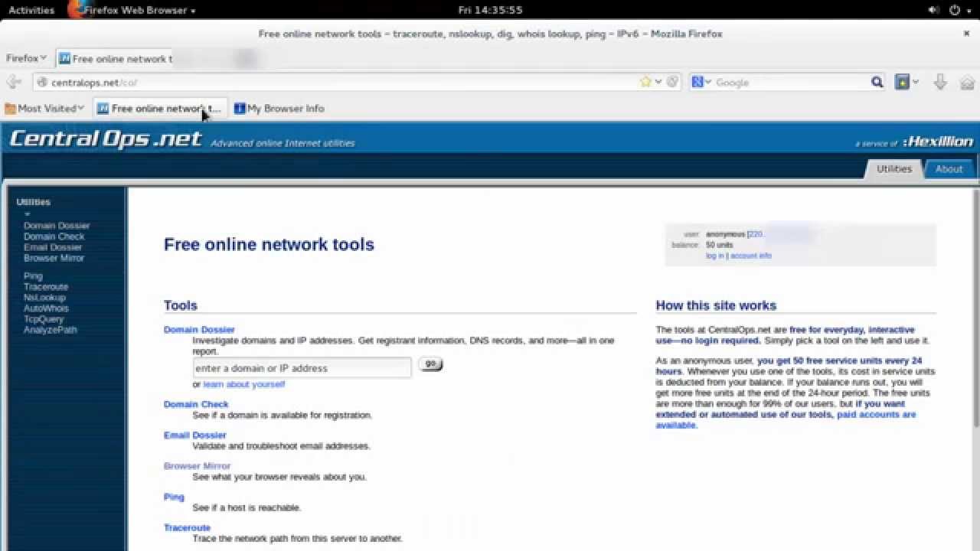Switch to the About tab

pos(949,169)
